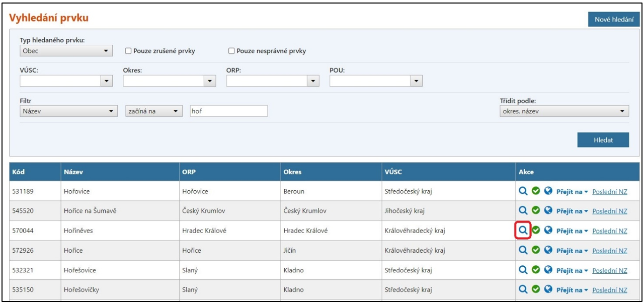The image size is (644, 304).
Task: Click green checkmark icon in Hořice na Šumavě row
Action: pos(536,211)
